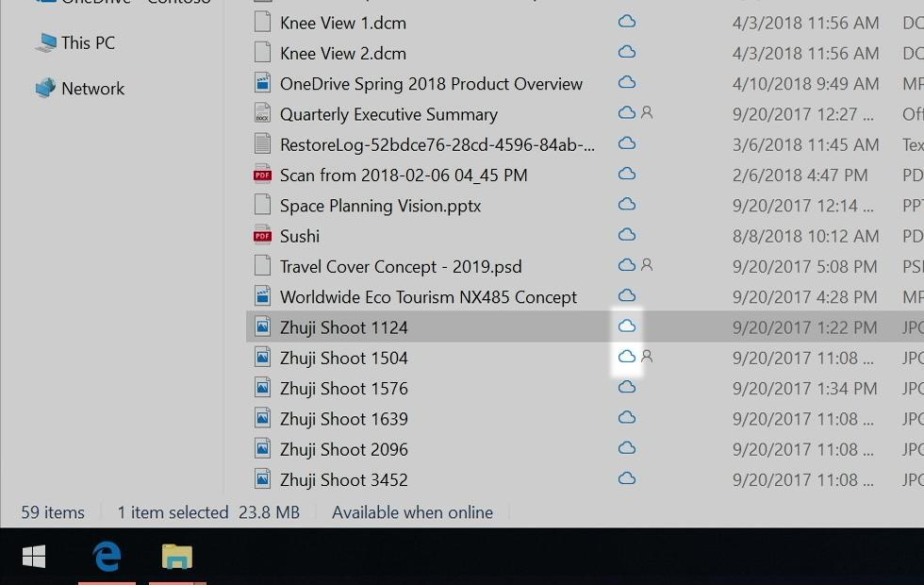
Task: Click the 59 items count in the status bar
Action: click(x=52, y=512)
